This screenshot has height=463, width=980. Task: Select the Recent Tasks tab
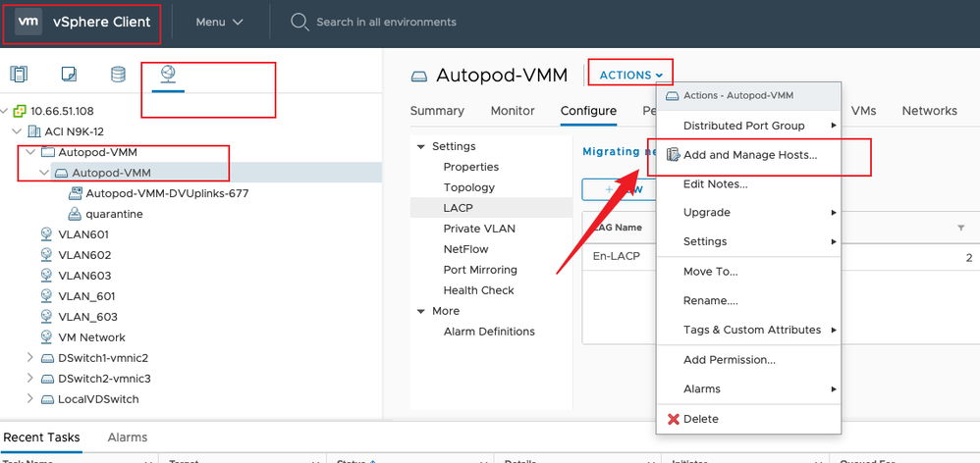click(x=42, y=437)
